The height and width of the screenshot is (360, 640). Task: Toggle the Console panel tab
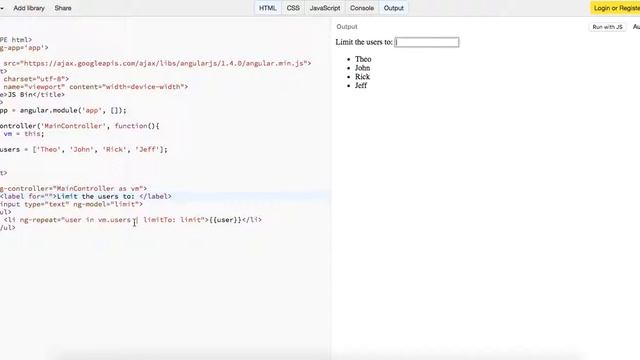pos(362,8)
